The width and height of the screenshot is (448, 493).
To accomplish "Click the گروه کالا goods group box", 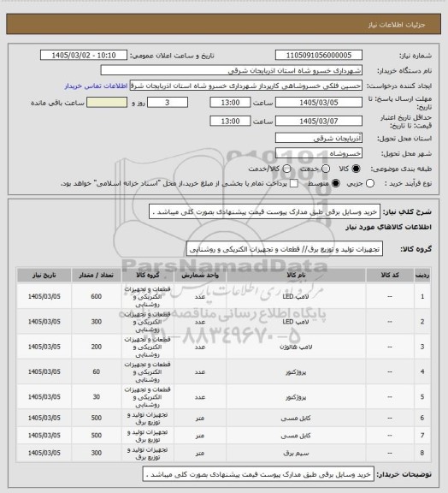I will pos(285,249).
